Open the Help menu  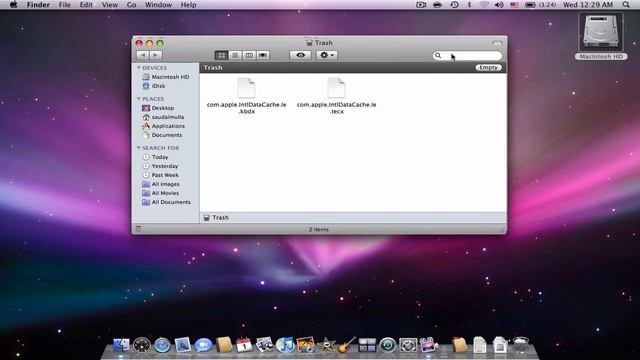(189, 5)
